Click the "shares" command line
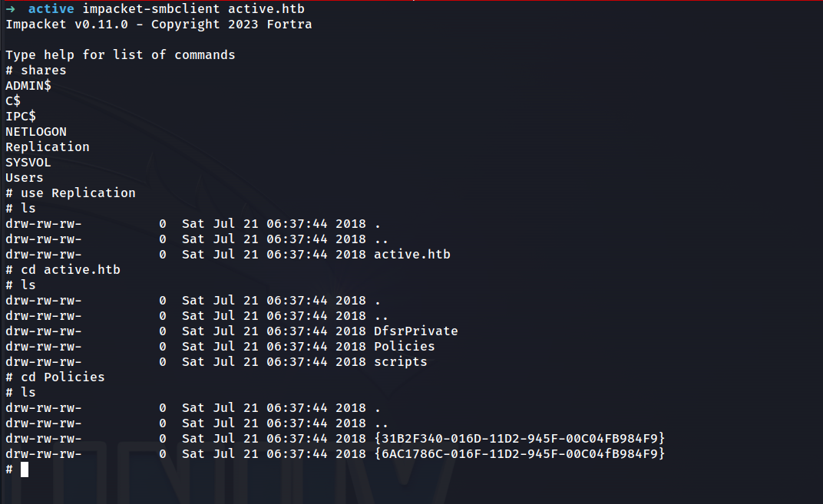The image size is (823, 504). [x=43, y=71]
